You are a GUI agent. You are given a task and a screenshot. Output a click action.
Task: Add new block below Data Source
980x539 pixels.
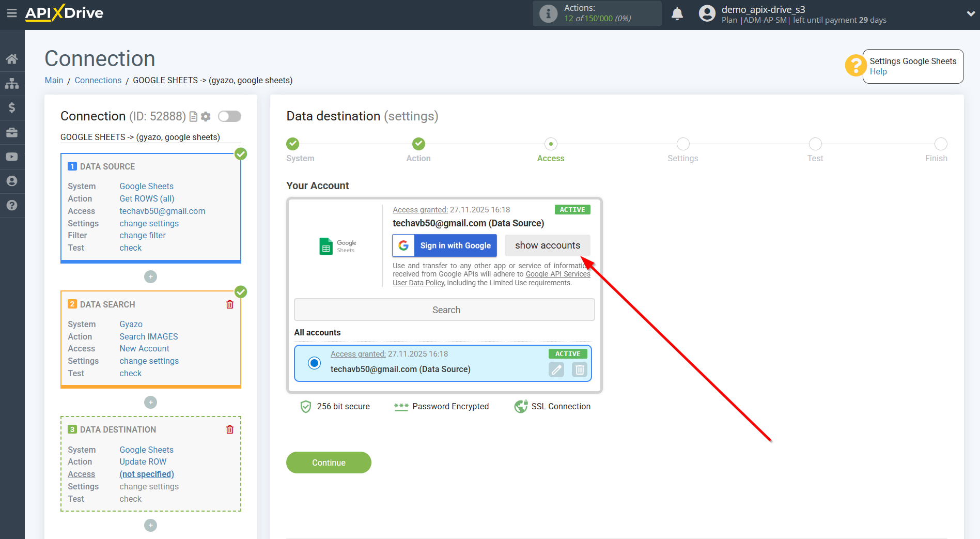[150, 277]
